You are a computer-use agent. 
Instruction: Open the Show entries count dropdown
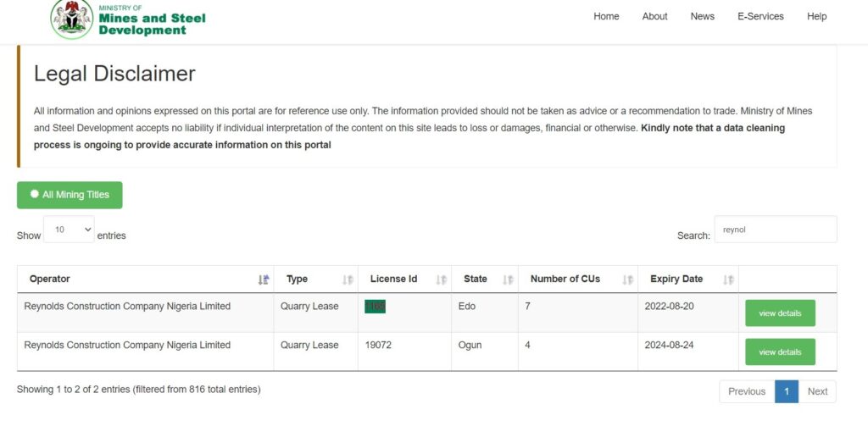coord(69,229)
